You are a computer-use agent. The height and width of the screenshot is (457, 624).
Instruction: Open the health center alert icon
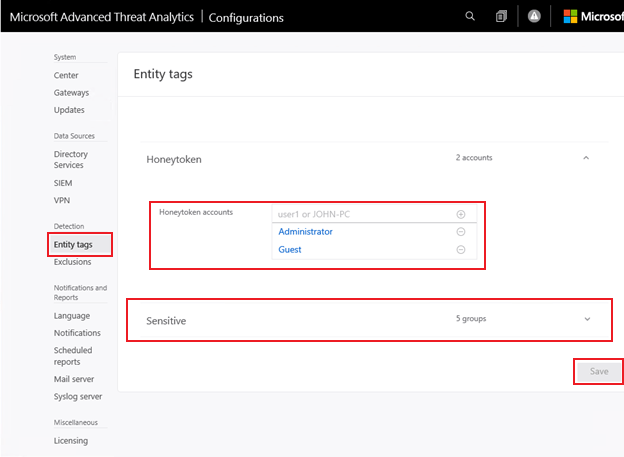click(534, 16)
